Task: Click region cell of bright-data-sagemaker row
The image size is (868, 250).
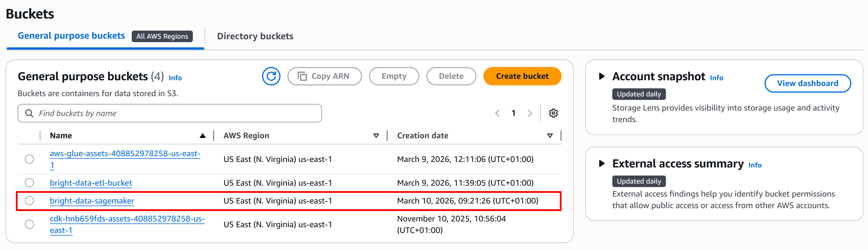Action: point(278,201)
